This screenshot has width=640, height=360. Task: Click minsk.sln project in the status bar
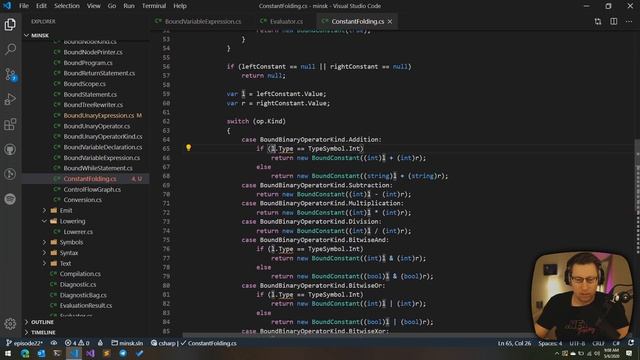127,343
